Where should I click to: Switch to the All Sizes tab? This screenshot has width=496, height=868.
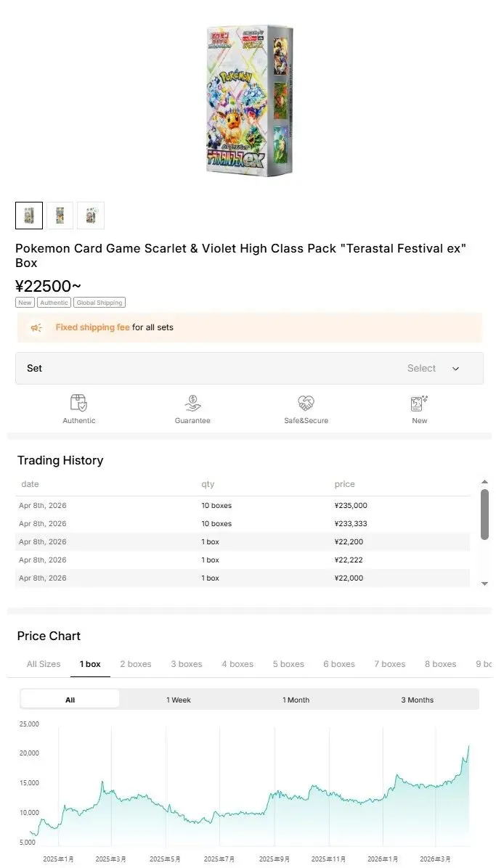(44, 664)
